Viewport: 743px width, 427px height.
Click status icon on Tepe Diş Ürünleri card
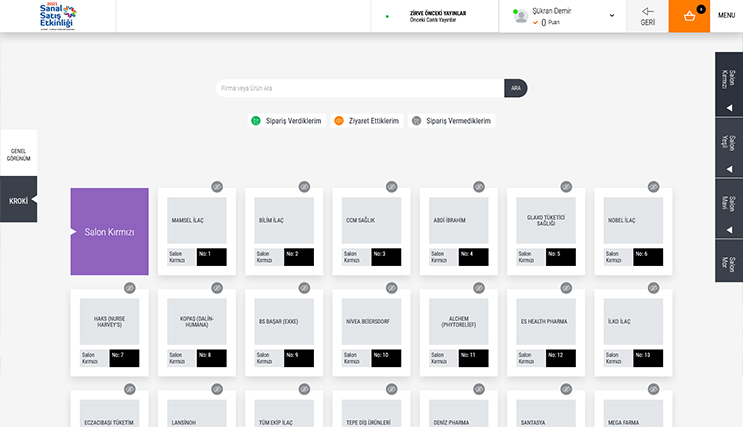[391, 389]
